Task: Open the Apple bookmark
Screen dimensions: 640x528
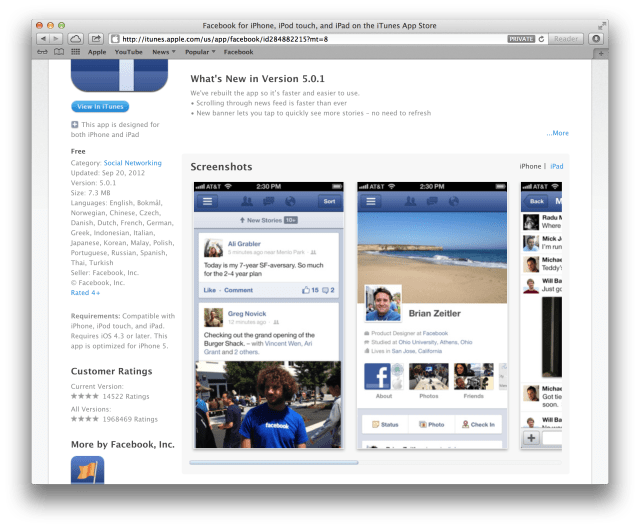Action: pos(97,52)
